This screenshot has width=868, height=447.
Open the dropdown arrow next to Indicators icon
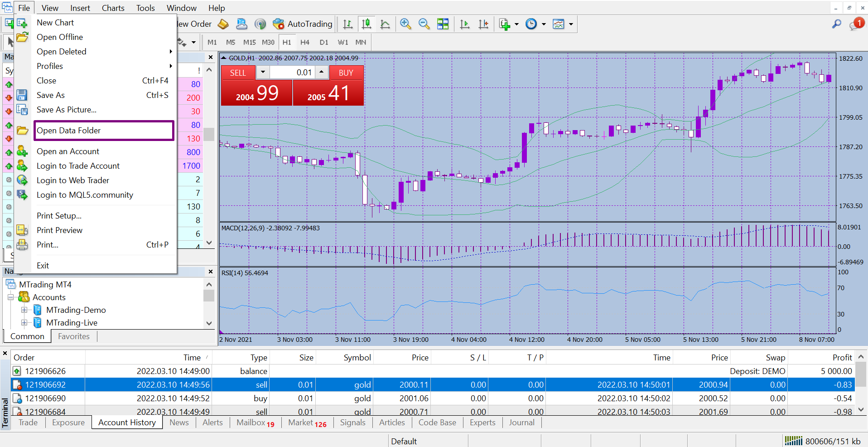[x=516, y=24]
